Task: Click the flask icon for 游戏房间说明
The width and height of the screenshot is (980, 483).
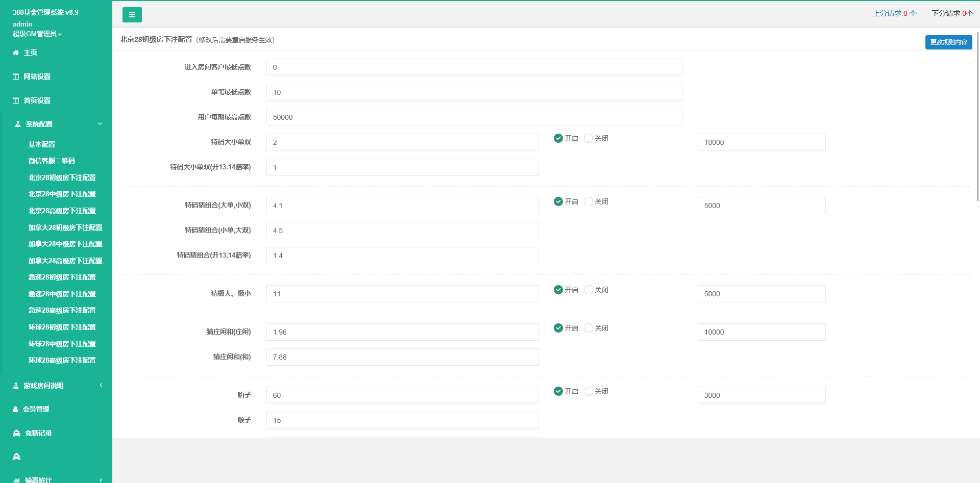Action: 16,386
